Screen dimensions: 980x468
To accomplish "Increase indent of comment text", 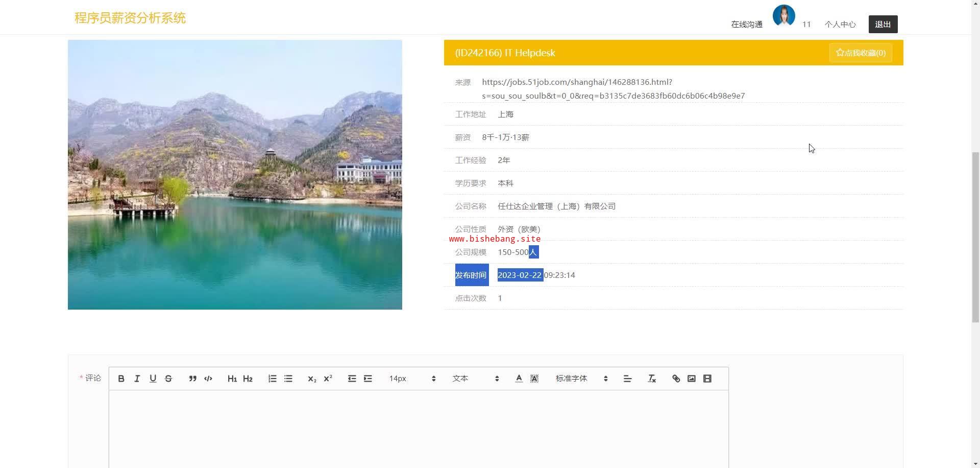I will tap(368, 379).
